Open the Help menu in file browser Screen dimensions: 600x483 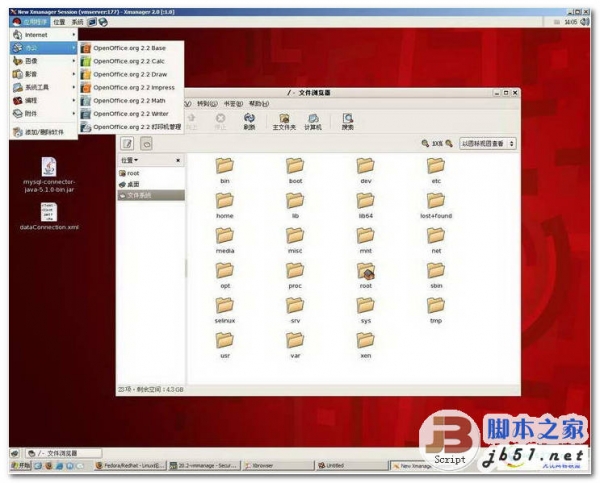pos(259,104)
